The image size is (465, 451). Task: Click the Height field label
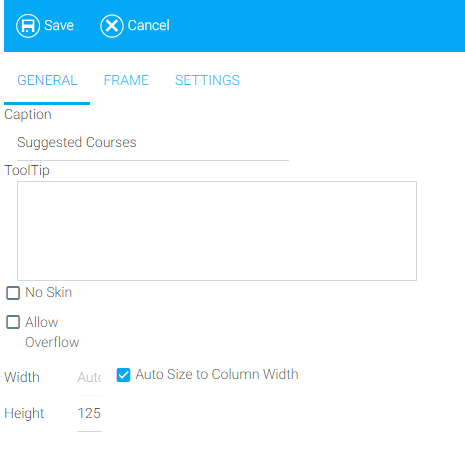click(24, 414)
